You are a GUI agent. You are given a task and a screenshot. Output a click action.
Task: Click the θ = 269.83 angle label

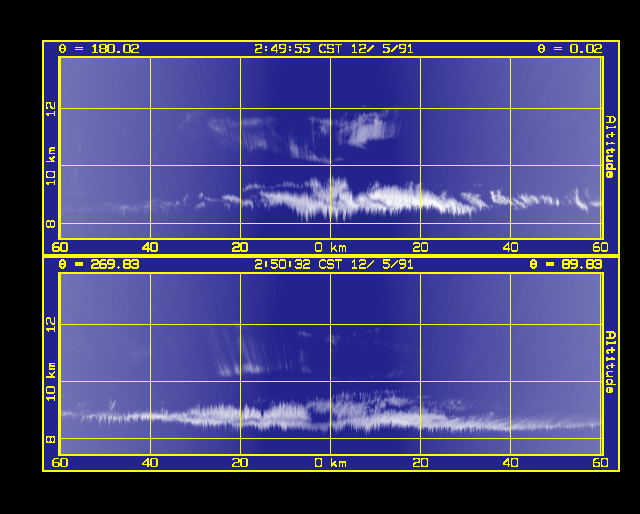pyautogui.click(x=99, y=265)
